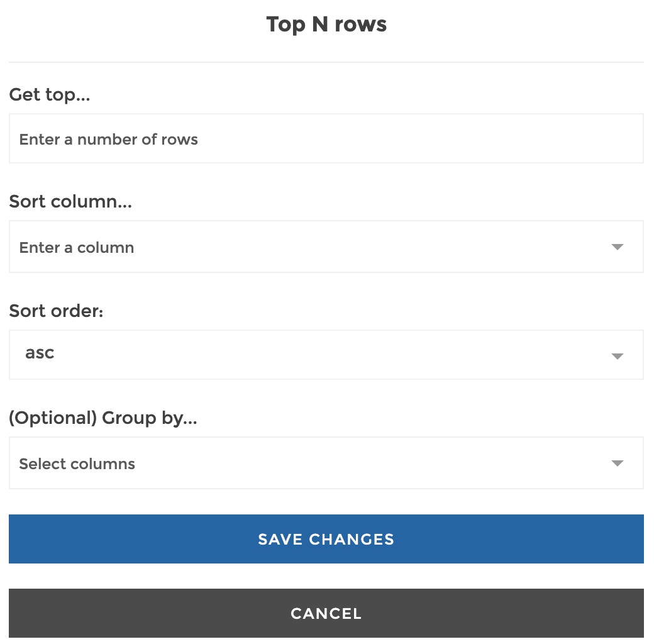Screen dimensions: 654x644
Task: Click the Sort column dropdown arrow
Action: (x=617, y=247)
